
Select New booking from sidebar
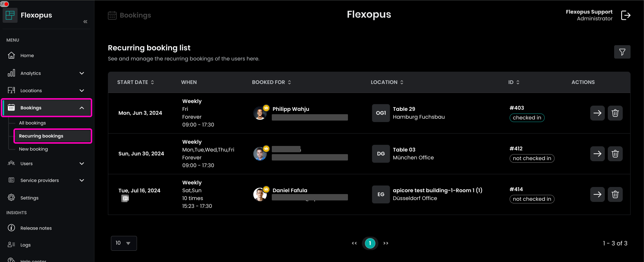33,149
